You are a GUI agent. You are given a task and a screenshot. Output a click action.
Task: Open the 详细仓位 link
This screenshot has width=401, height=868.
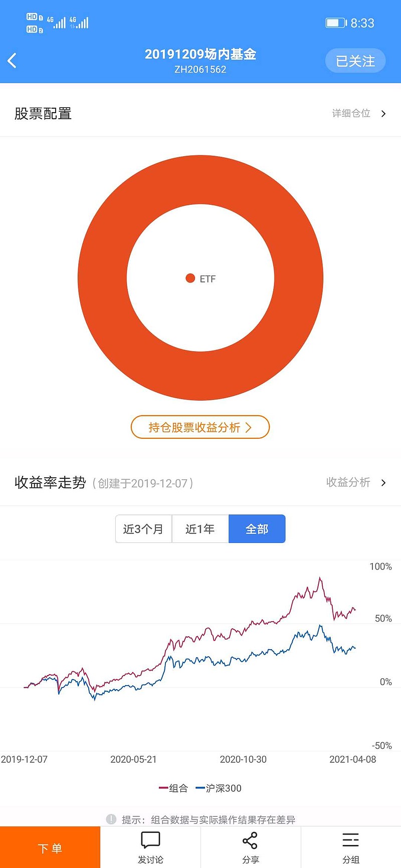tap(351, 114)
